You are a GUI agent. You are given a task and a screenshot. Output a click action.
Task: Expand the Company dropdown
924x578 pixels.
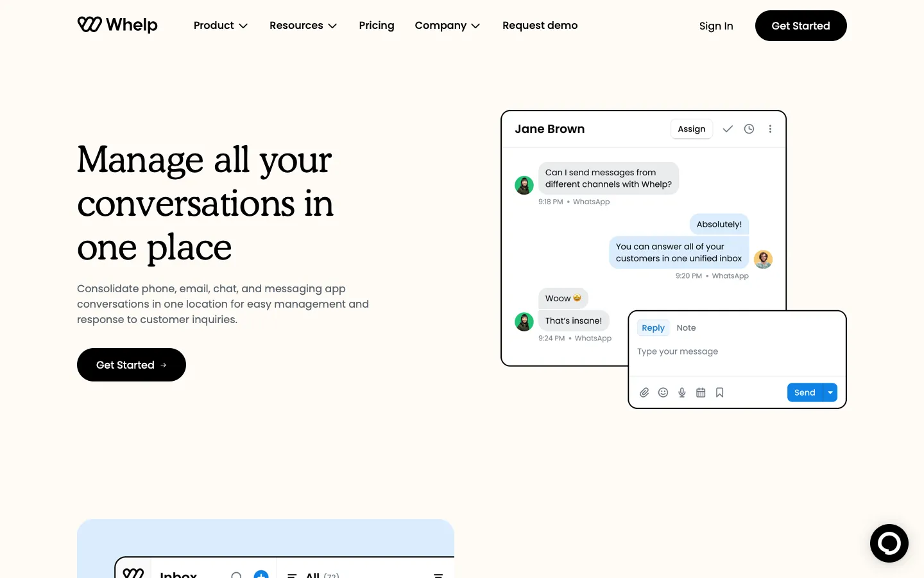[447, 26]
